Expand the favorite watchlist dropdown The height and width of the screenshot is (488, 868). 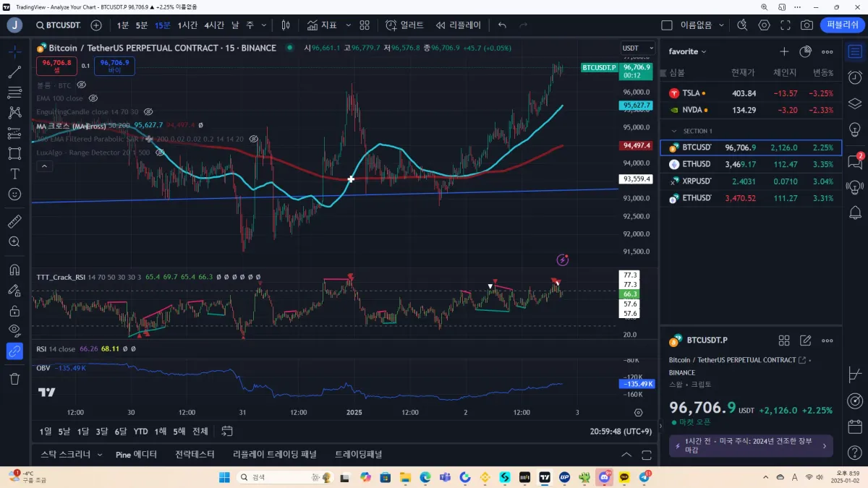(x=688, y=51)
